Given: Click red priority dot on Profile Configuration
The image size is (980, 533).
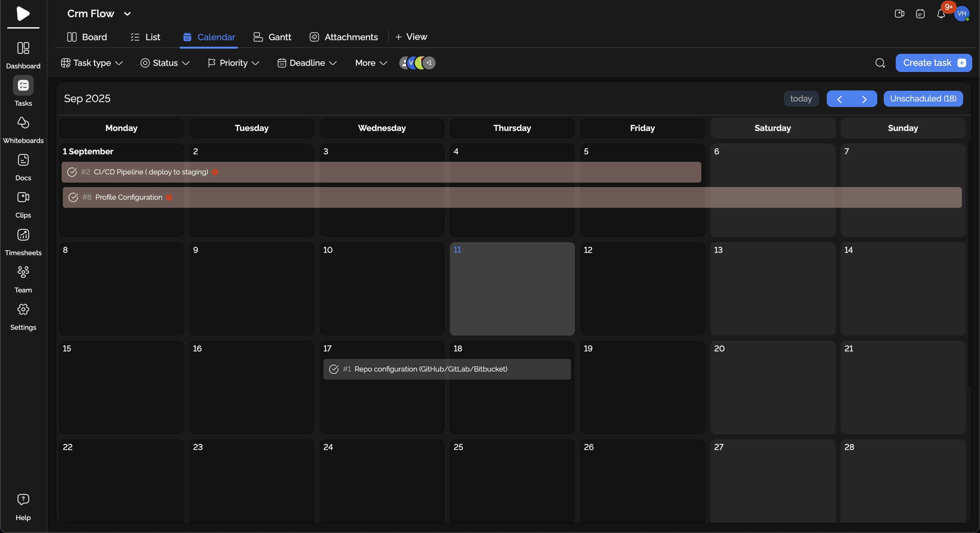Looking at the screenshot, I should pos(169,197).
